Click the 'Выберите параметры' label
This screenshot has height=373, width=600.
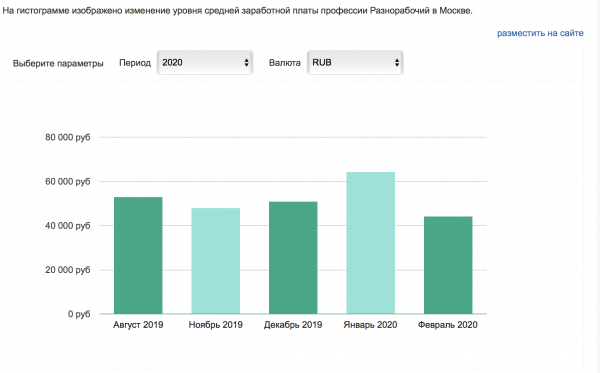[x=58, y=63]
